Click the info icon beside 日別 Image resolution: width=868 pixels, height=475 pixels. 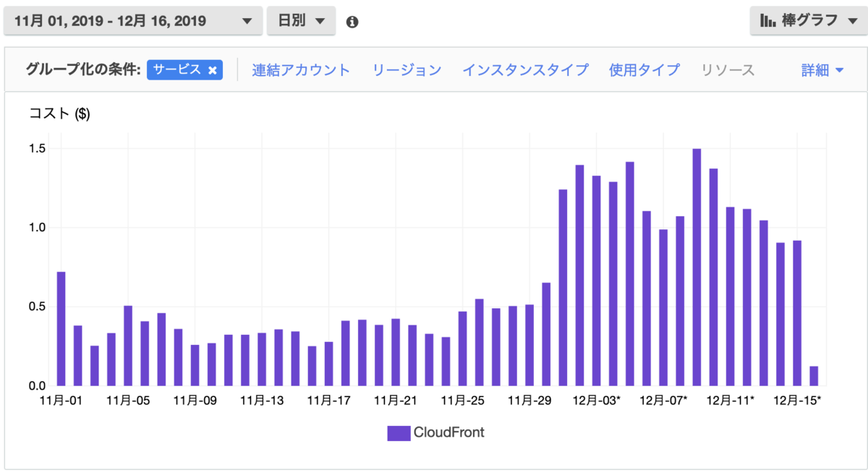[353, 21]
